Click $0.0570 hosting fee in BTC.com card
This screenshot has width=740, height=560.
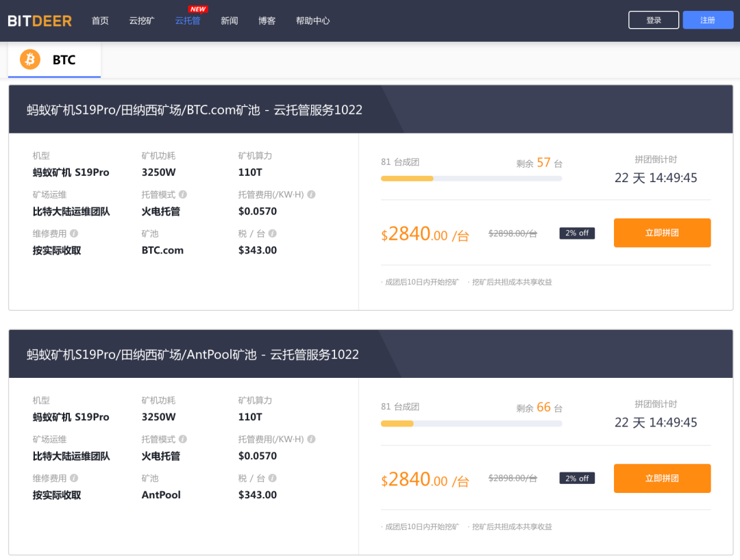(x=257, y=211)
